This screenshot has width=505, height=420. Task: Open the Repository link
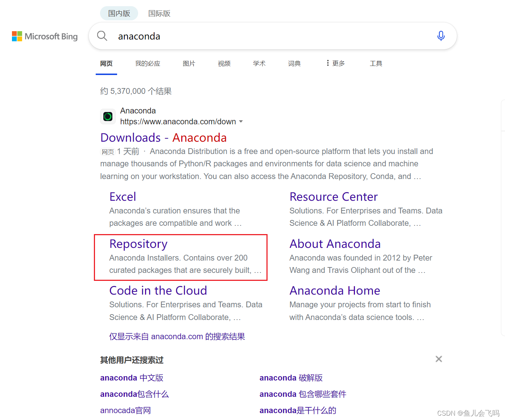coord(138,244)
